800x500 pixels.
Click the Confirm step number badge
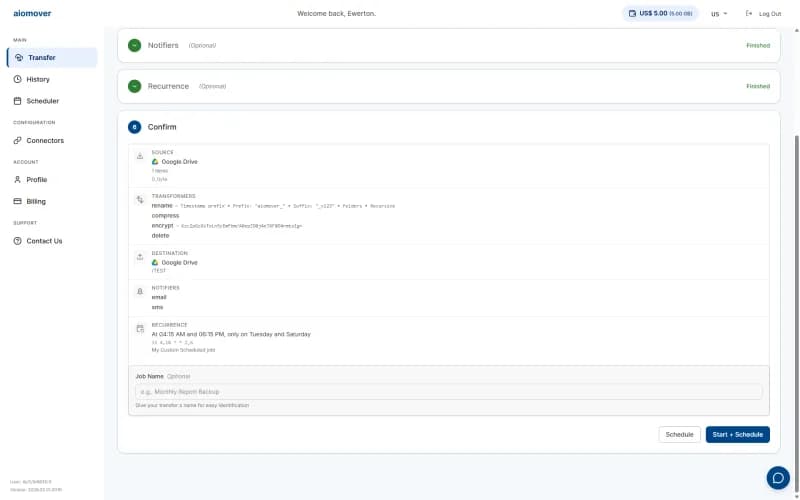click(x=134, y=127)
